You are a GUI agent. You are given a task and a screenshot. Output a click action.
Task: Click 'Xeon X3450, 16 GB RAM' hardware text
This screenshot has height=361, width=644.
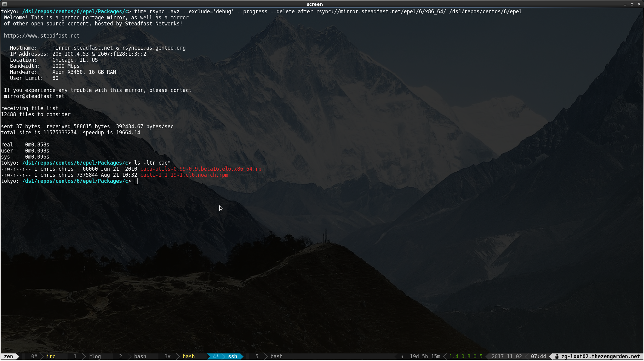click(x=84, y=72)
